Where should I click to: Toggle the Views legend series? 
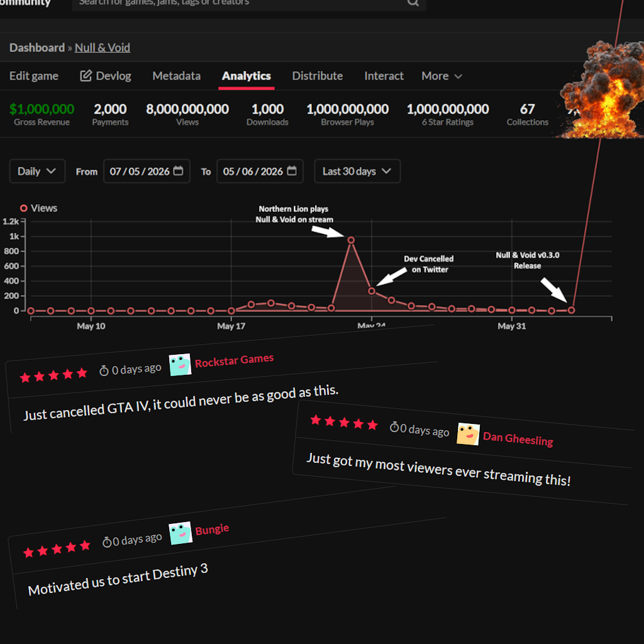38,208
